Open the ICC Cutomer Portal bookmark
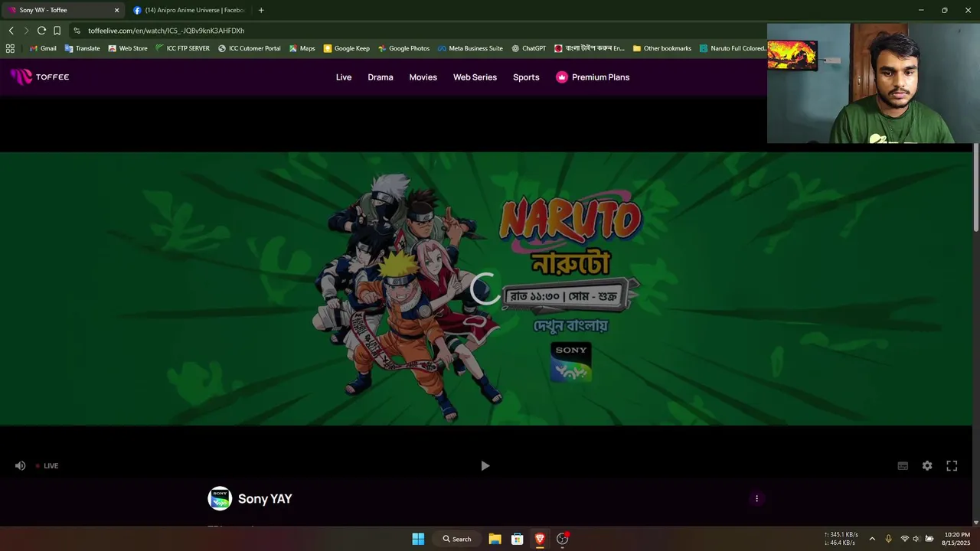The width and height of the screenshot is (980, 551). (x=250, y=48)
